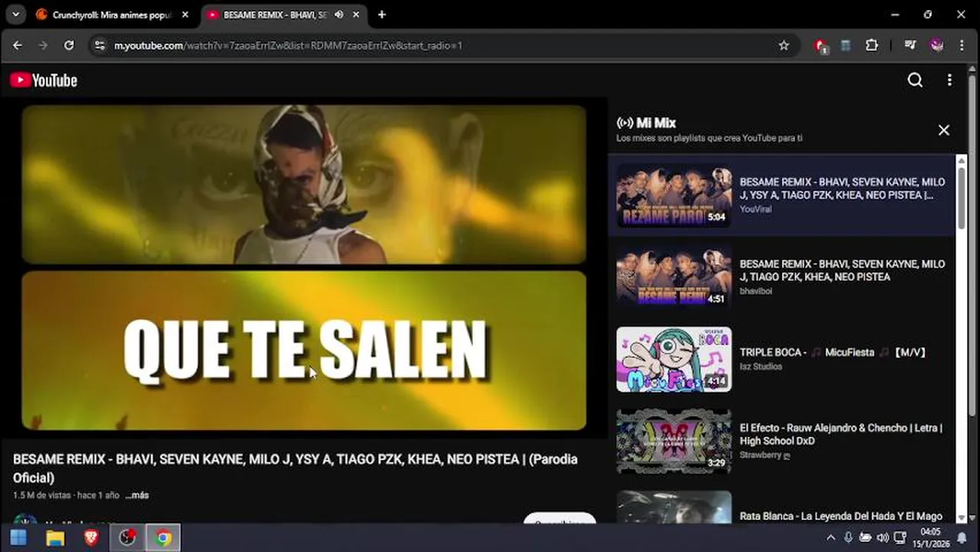Open File Explorer from the taskbar
This screenshot has height=552, width=980.
click(x=55, y=537)
